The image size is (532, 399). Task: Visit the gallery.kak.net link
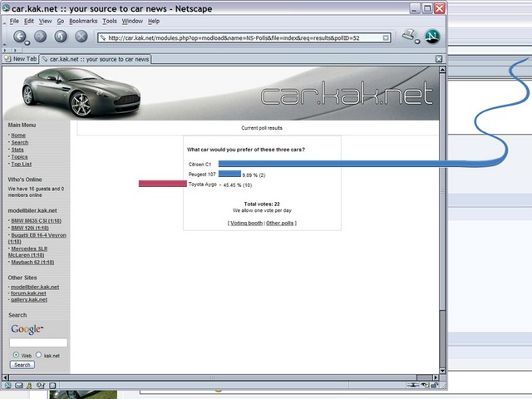click(x=29, y=299)
